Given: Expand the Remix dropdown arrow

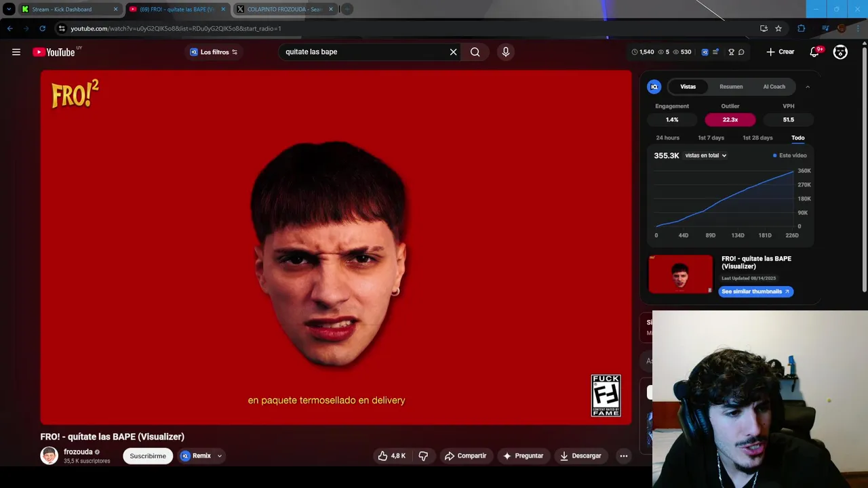Looking at the screenshot, I should 220,456.
